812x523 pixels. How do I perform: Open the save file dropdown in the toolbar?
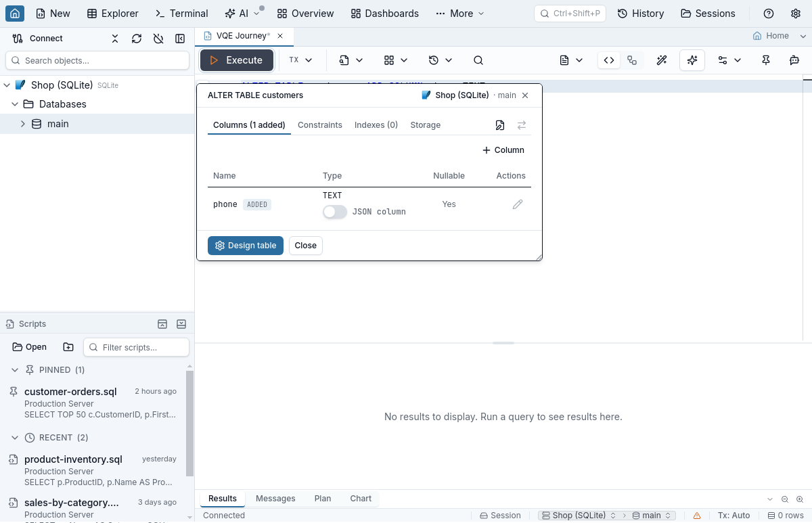click(x=351, y=60)
